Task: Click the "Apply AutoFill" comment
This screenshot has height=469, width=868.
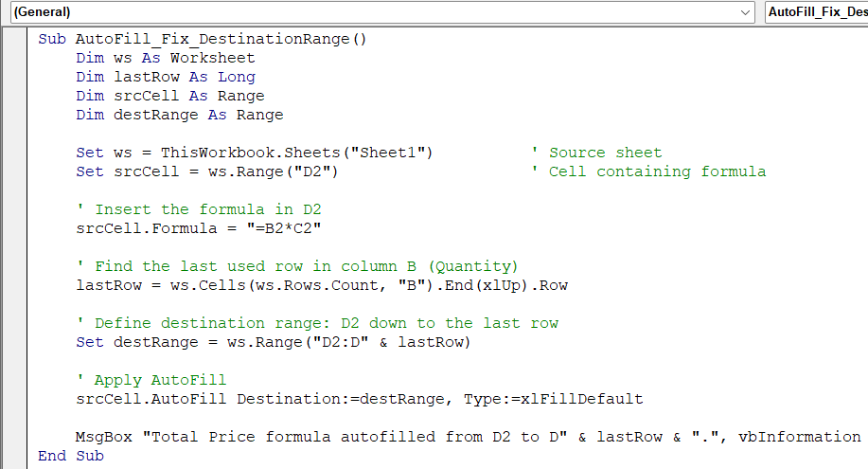Action: 160,381
